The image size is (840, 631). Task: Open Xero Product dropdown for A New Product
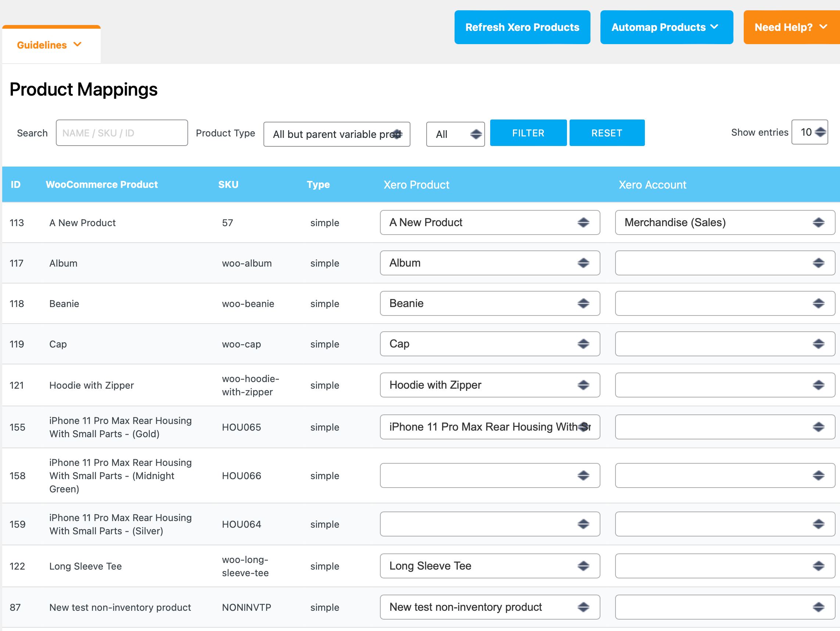[x=490, y=222]
